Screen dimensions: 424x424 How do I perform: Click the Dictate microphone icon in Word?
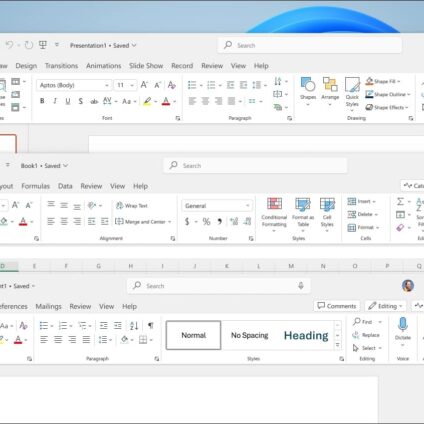click(403, 324)
